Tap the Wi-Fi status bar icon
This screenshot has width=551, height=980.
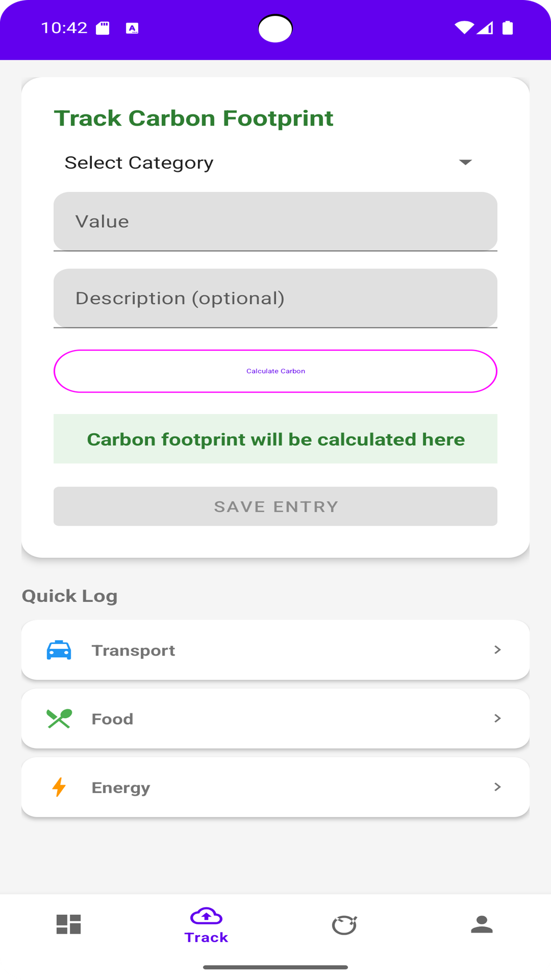[x=464, y=28]
